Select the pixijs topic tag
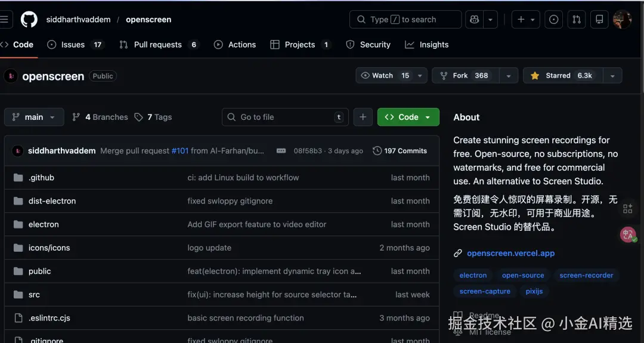644x343 pixels. click(534, 291)
